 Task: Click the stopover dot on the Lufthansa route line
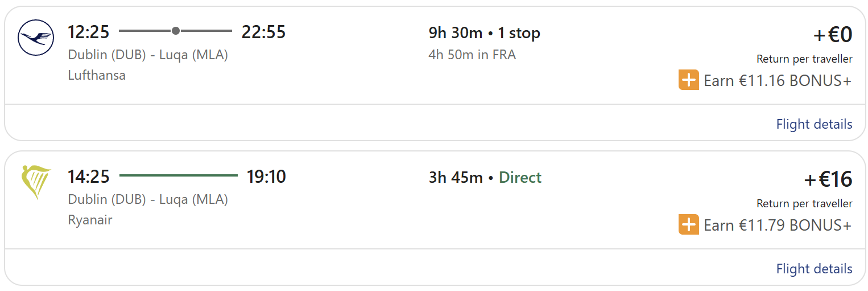coord(176,31)
